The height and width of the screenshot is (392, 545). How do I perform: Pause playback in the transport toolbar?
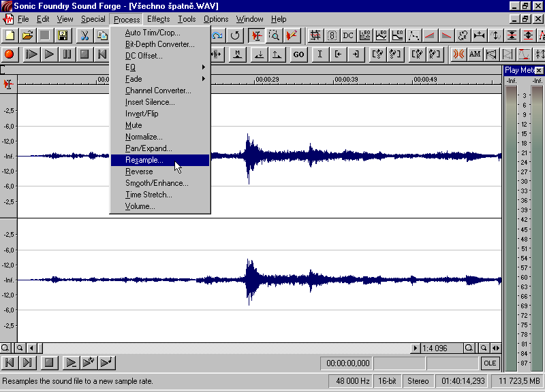click(x=67, y=54)
